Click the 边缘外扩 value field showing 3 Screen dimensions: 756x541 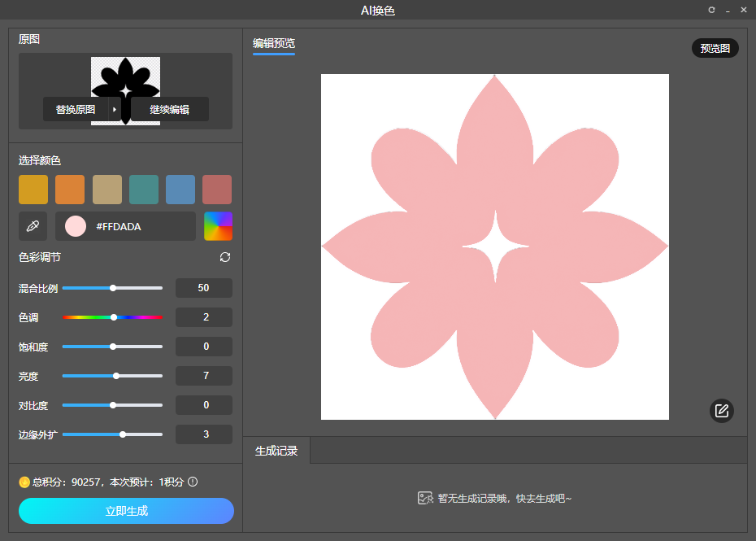click(203, 434)
